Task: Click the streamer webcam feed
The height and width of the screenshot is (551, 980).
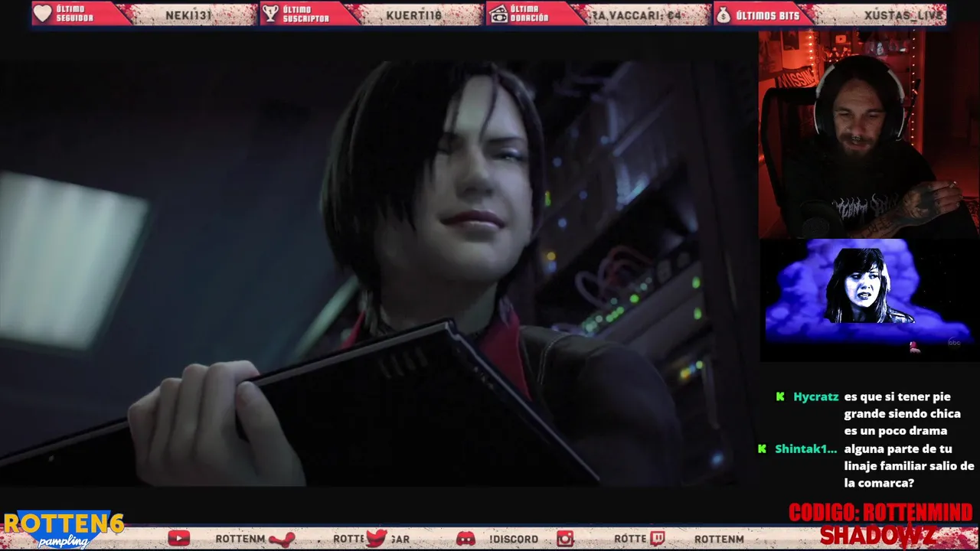Action: [x=869, y=134]
